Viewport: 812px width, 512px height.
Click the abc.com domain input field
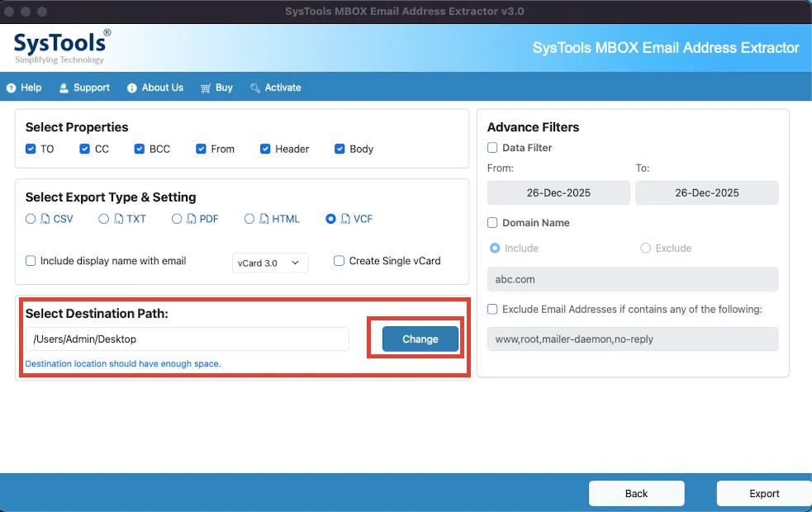coord(632,280)
